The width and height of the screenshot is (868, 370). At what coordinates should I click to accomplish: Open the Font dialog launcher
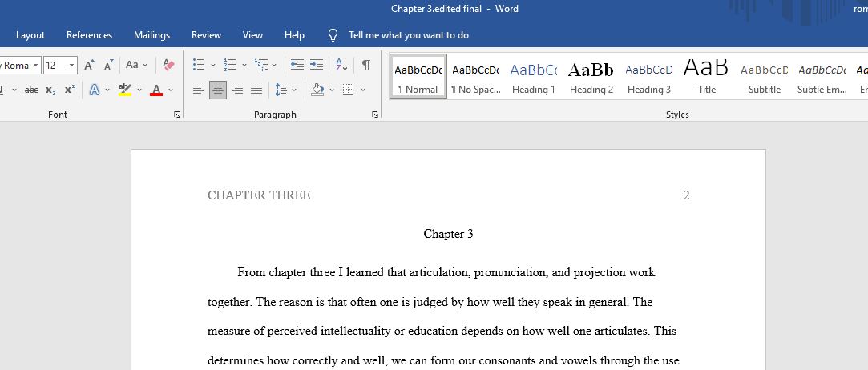(177, 115)
